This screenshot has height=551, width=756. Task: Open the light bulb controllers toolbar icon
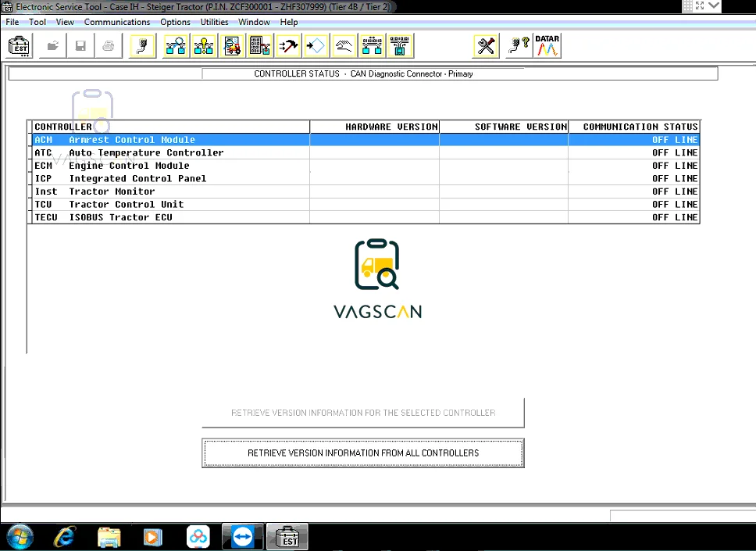click(x=204, y=46)
